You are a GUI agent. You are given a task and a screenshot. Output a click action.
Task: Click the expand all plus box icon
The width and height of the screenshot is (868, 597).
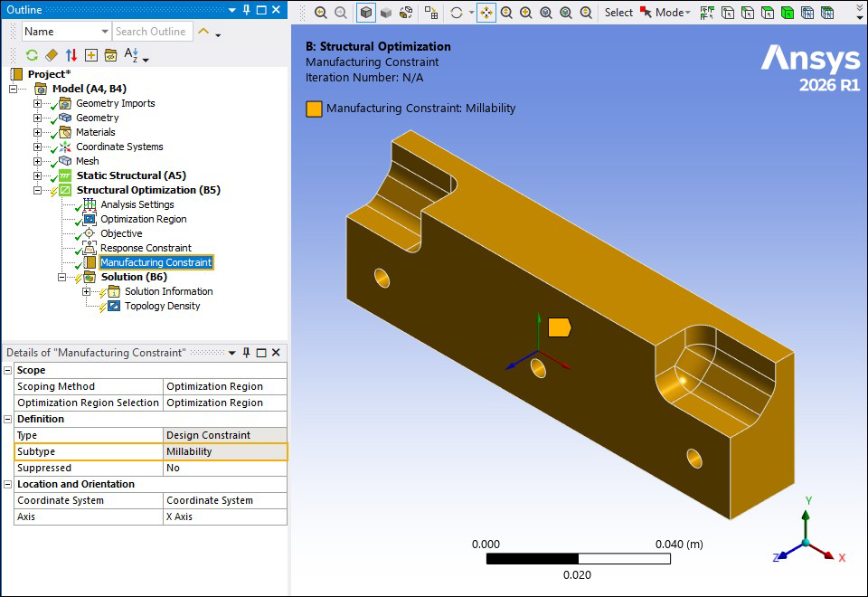[x=91, y=55]
